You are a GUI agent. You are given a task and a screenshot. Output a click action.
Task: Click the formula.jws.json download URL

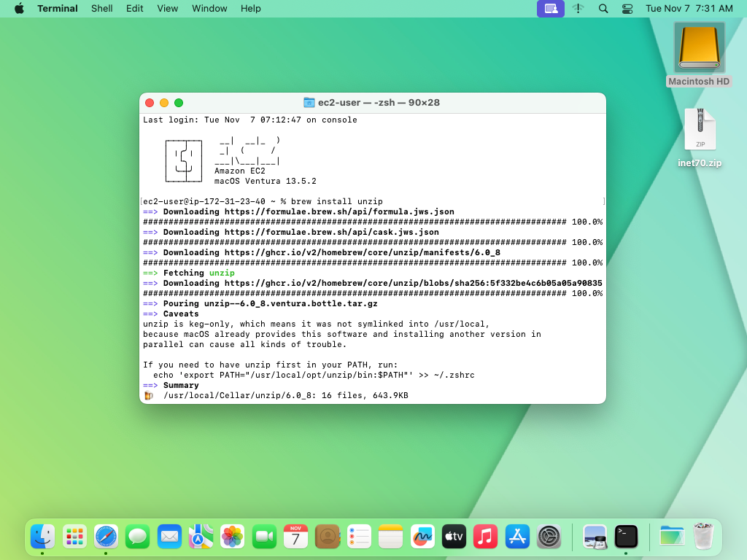339,211
